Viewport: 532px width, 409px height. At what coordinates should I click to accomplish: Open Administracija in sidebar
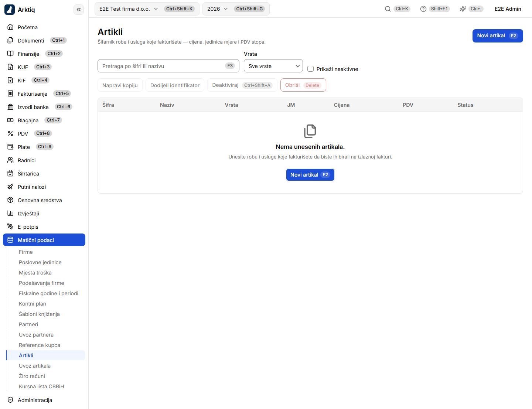44,400
